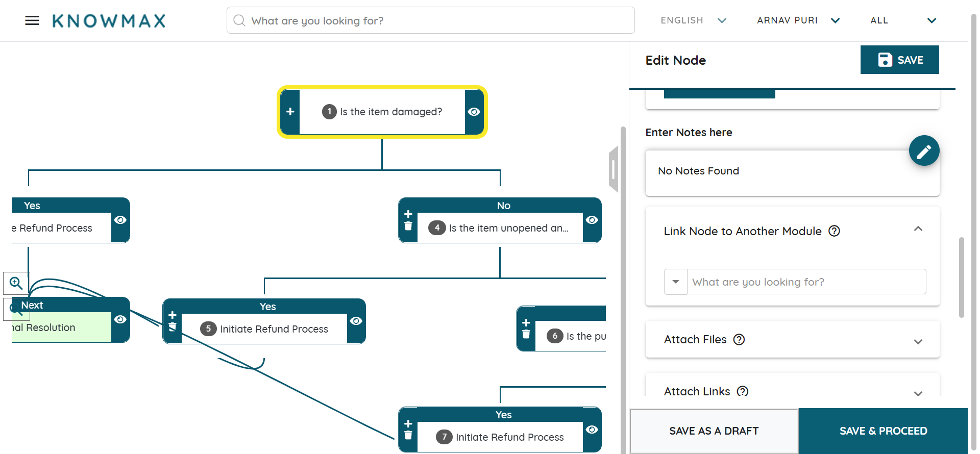Toggle the eye on node 5 Initiate Refund

[x=356, y=321]
